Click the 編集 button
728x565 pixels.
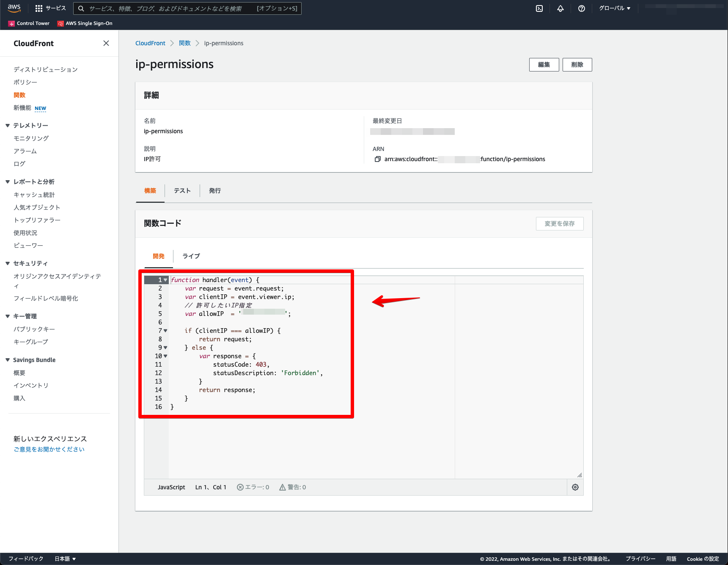point(544,65)
